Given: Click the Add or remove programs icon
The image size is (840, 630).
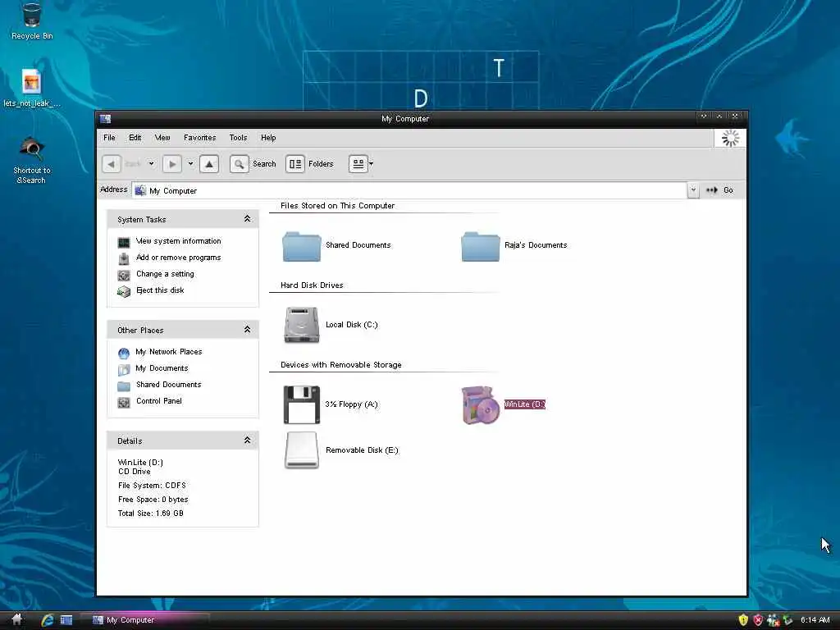Looking at the screenshot, I should click(x=124, y=258).
